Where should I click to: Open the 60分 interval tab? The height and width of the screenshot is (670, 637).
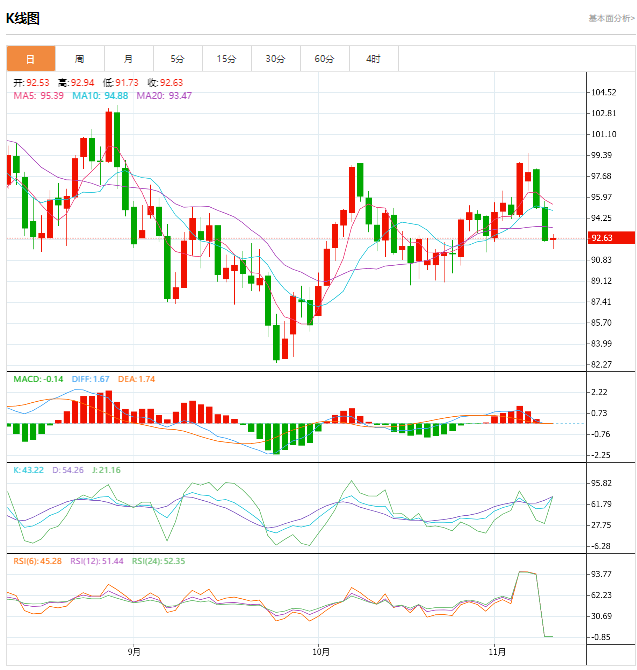[x=325, y=59]
